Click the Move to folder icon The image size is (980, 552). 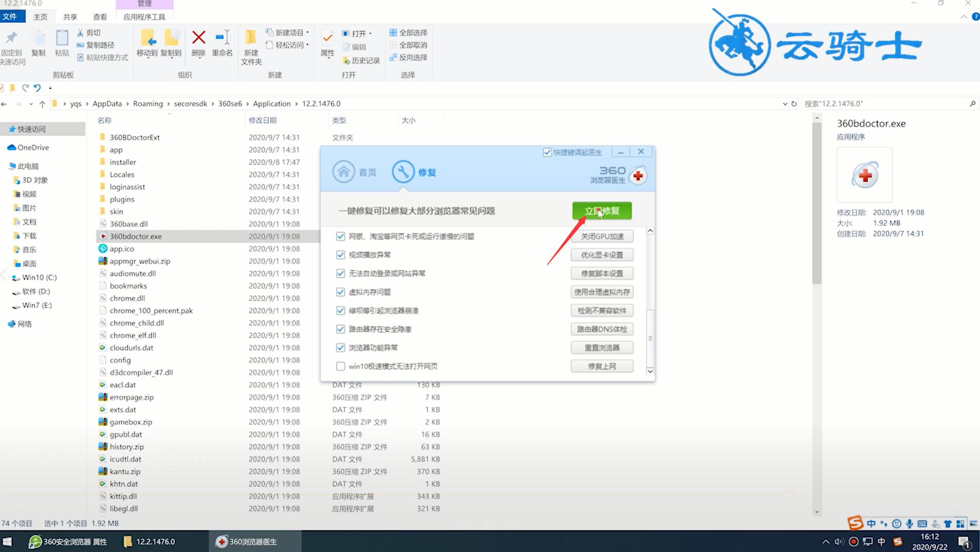[148, 38]
